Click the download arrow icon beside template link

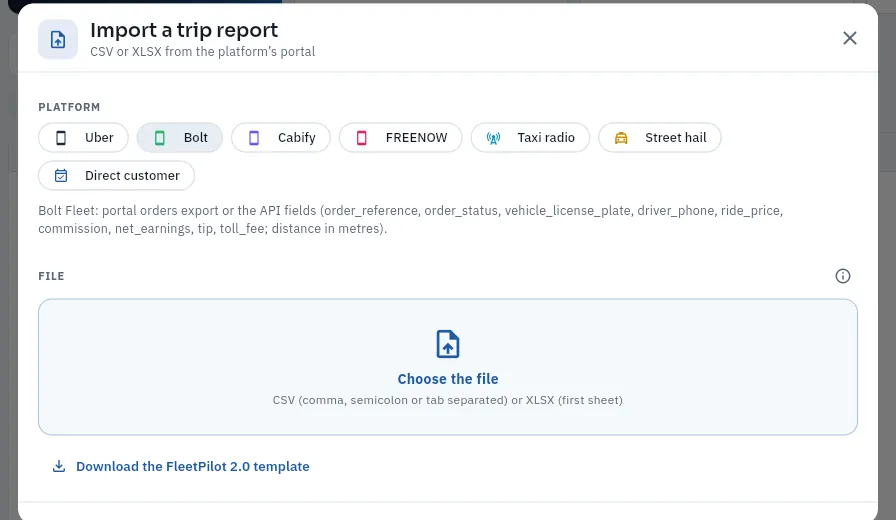(59, 466)
